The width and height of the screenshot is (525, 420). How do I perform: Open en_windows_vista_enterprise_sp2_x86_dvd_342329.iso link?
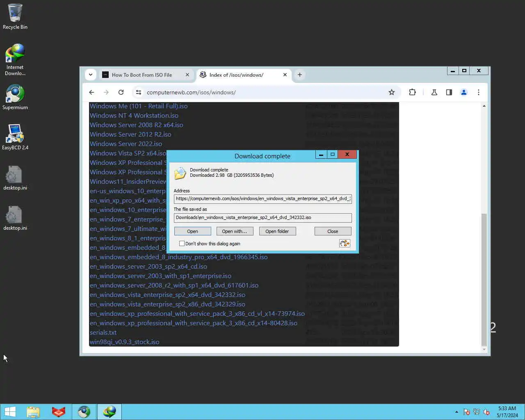coord(167,304)
